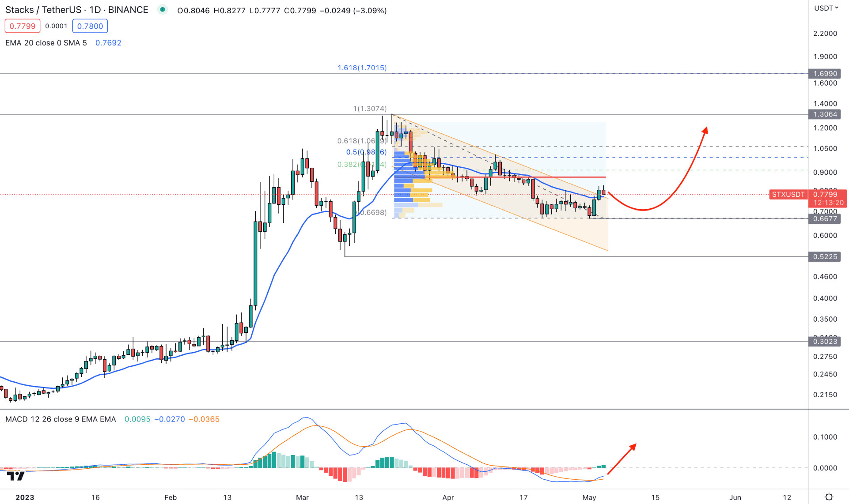Viewport: 849px width, 504px height.
Task: Click the 0.1000 label on MACD axis
Action: pyautogui.click(x=825, y=437)
